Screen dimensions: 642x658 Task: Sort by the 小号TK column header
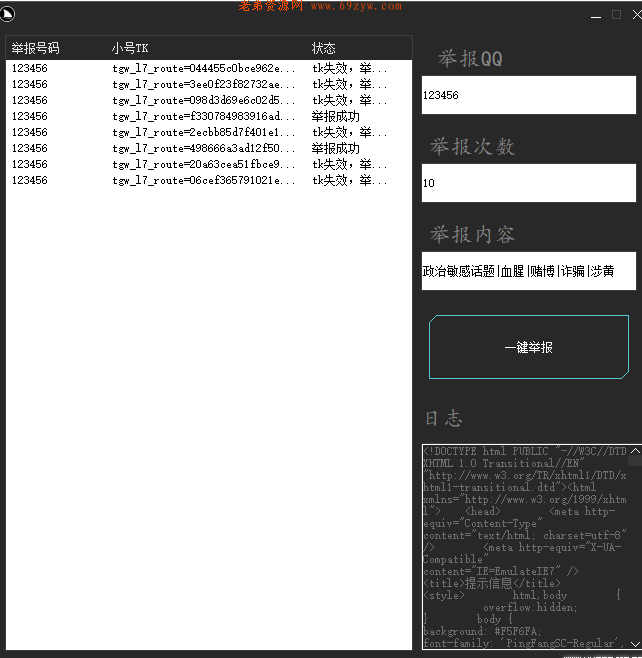130,48
